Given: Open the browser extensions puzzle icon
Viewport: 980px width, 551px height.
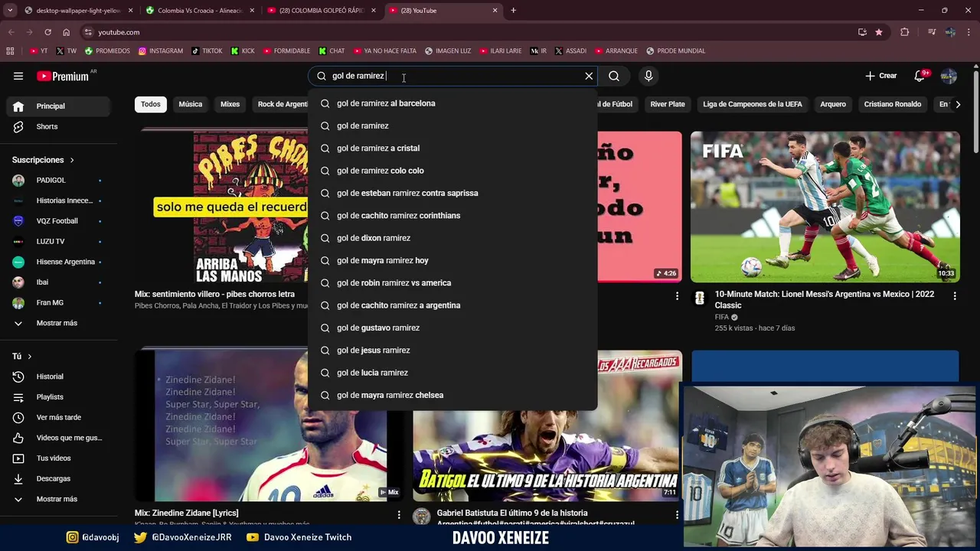Looking at the screenshot, I should [905, 32].
